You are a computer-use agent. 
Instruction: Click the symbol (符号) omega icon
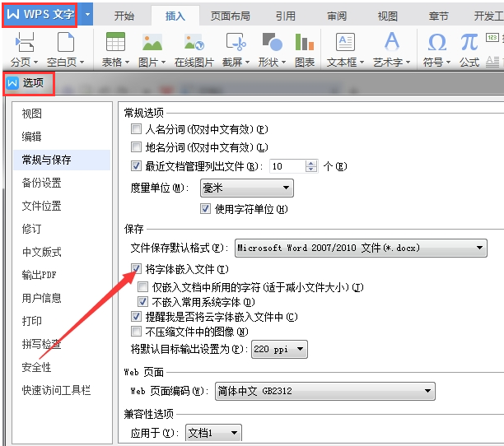436,43
